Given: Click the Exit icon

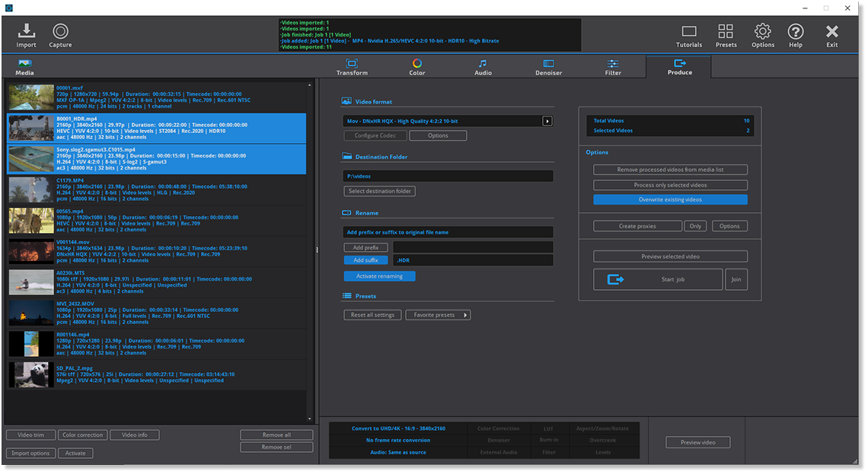Looking at the screenshot, I should (832, 36).
